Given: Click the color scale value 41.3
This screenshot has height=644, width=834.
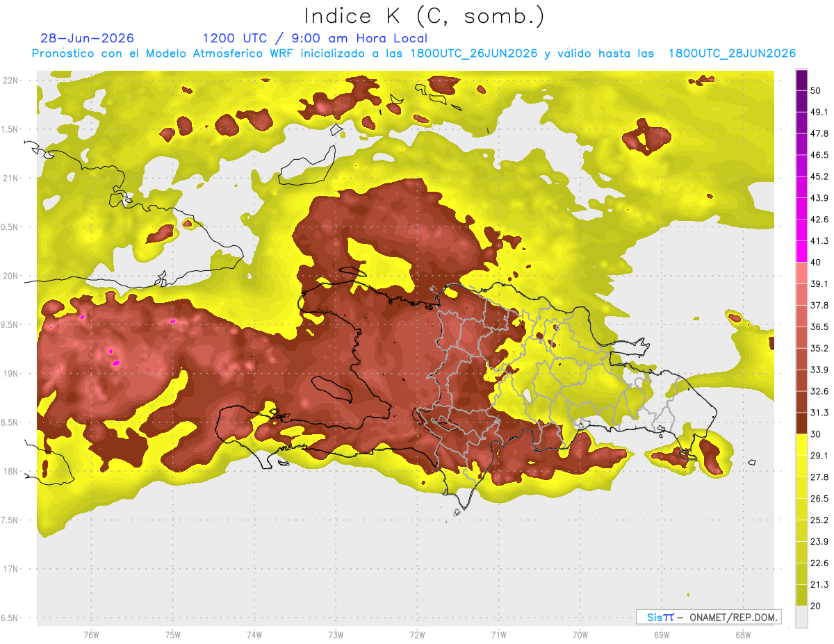Looking at the screenshot, I should click(819, 241).
